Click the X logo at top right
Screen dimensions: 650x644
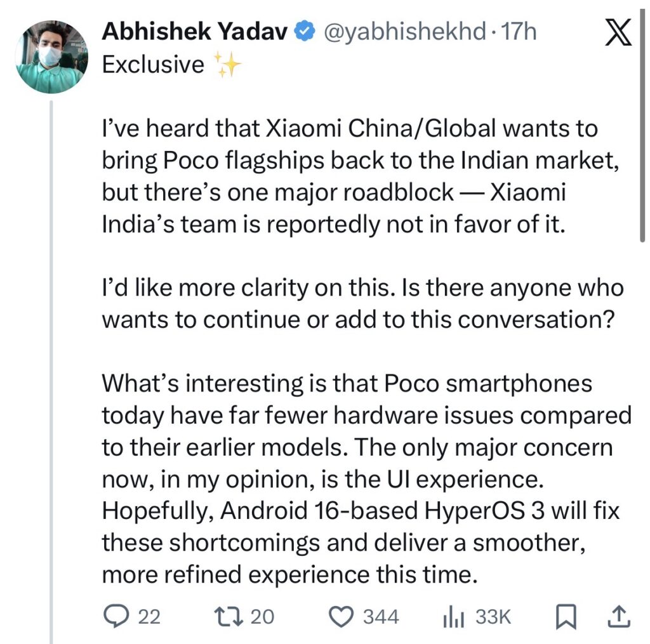click(x=619, y=33)
